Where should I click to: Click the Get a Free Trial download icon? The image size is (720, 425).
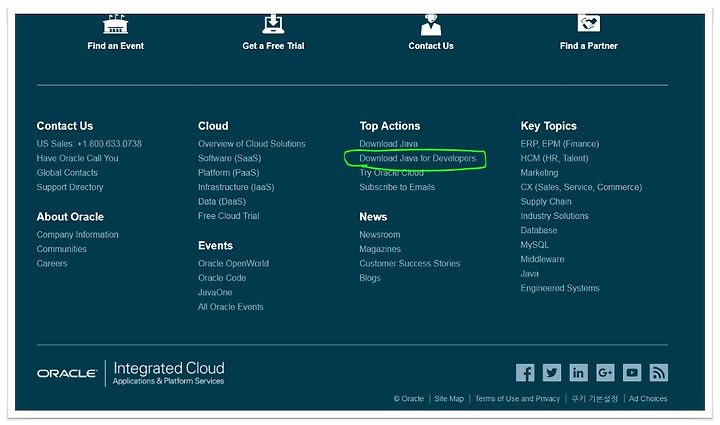pos(273,24)
